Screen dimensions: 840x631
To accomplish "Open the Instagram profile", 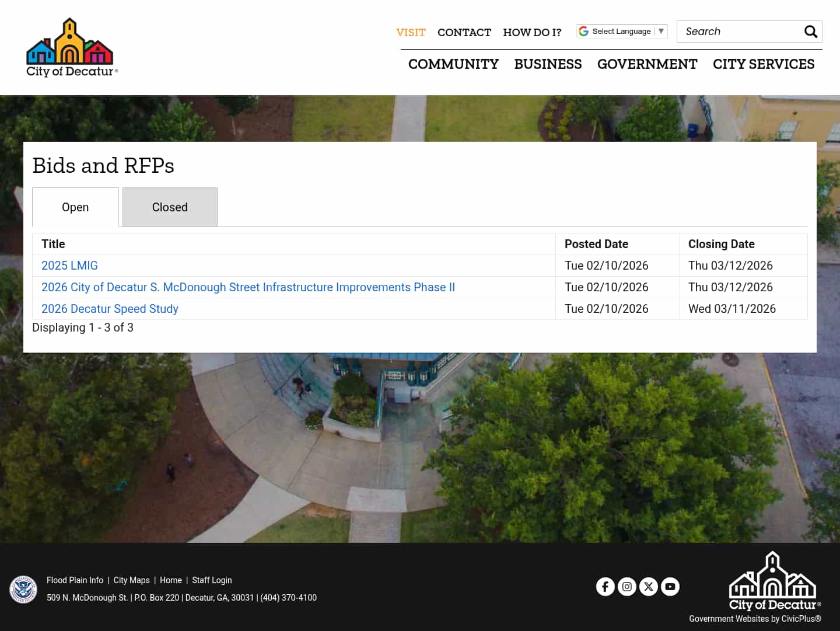I will (627, 587).
